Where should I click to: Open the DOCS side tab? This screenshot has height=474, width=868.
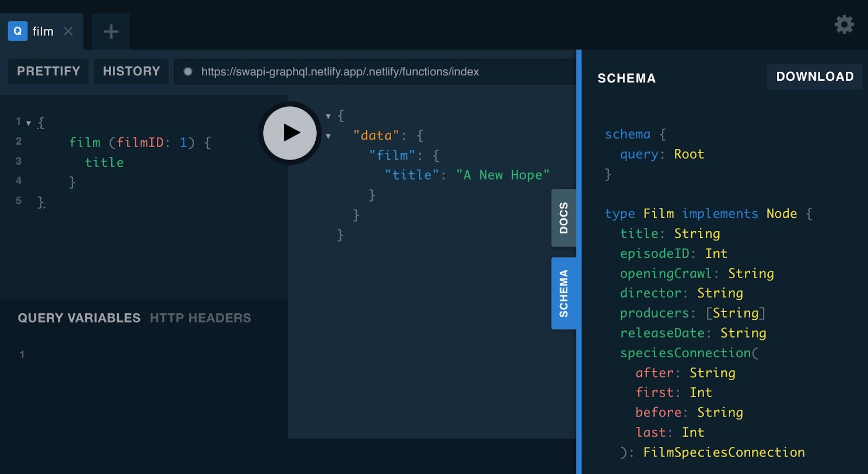click(564, 218)
